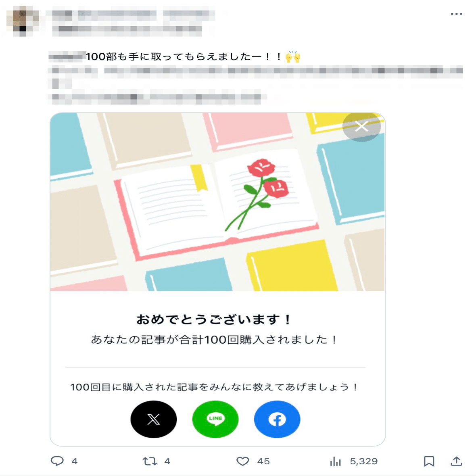The image size is (476, 476).
Task: Click the reply count 4
Action: pyautogui.click(x=74, y=461)
